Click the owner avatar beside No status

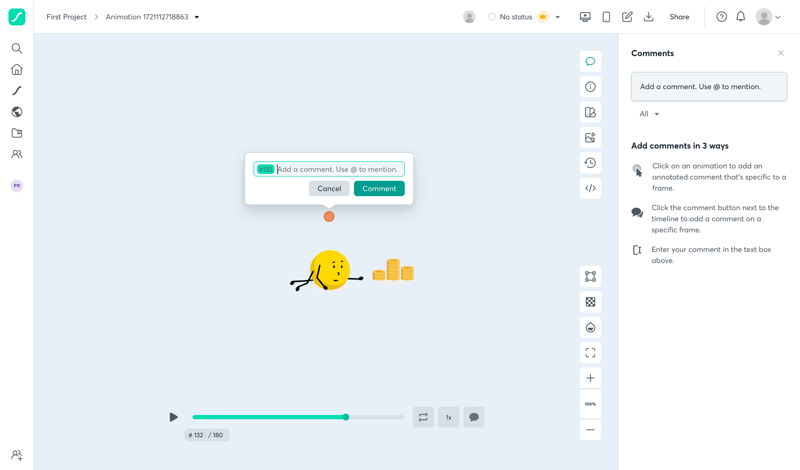(469, 17)
